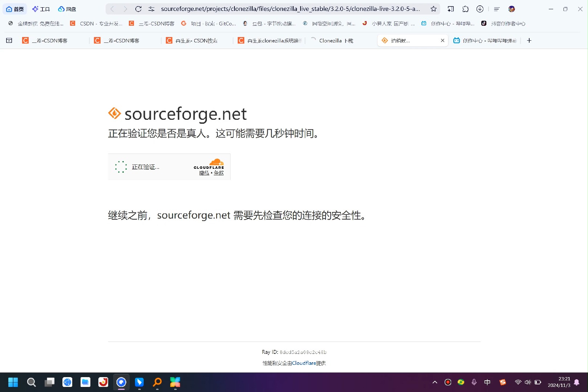Open the 隐私 privacy link
Viewport: 588px width, 392px height.
click(x=204, y=173)
